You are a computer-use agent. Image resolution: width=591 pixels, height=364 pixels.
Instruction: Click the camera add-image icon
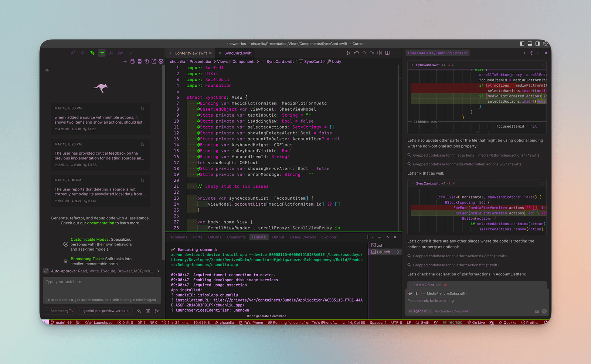[148, 311]
